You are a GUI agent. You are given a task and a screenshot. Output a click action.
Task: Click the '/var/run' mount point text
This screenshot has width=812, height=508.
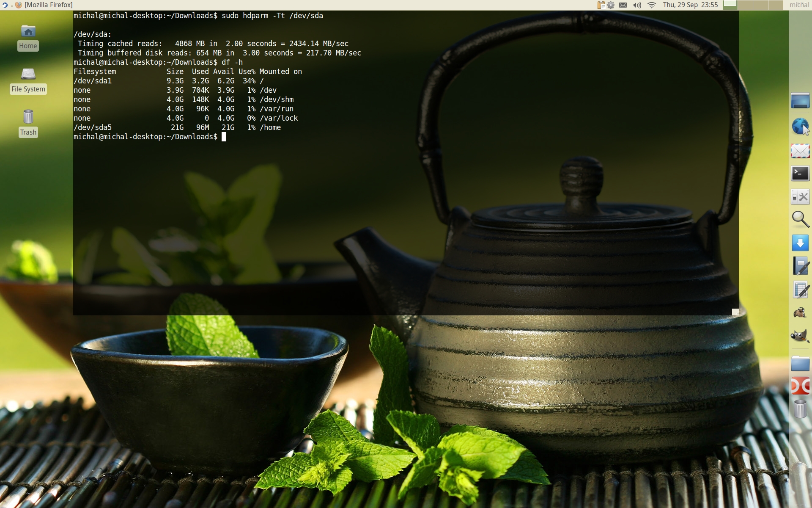[277, 109]
